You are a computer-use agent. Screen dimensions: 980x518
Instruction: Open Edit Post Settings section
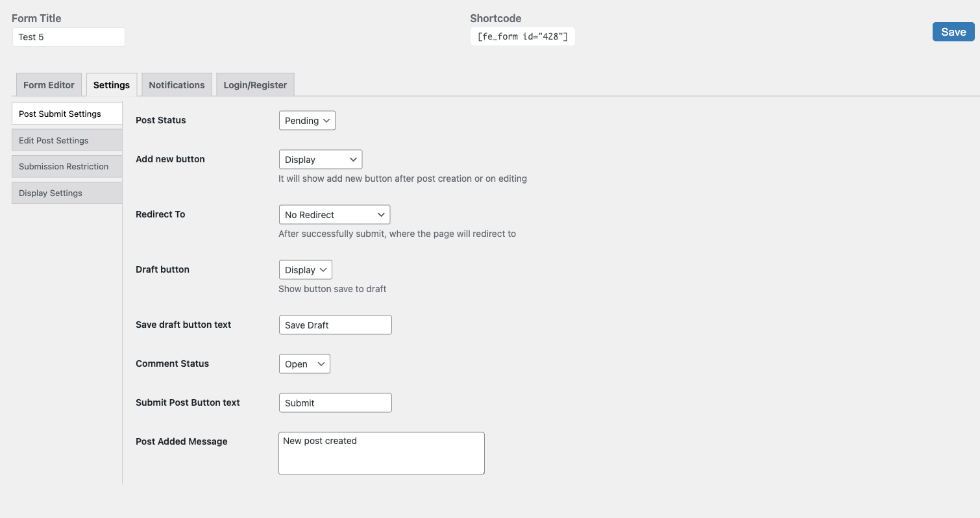coord(67,140)
